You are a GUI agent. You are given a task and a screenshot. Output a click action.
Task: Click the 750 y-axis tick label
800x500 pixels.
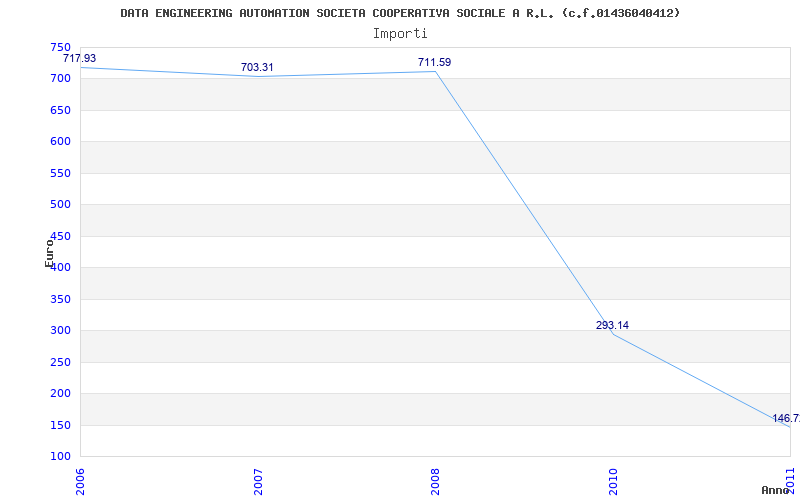60,47
